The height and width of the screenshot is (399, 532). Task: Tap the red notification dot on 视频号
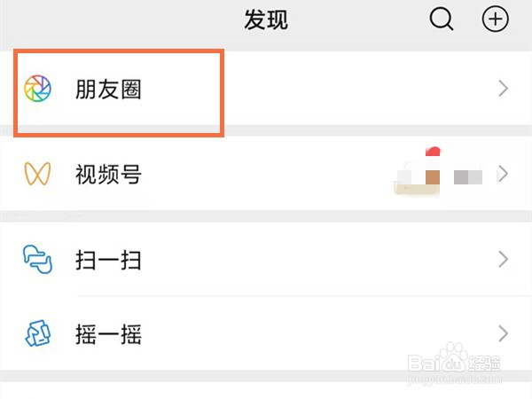coord(433,152)
